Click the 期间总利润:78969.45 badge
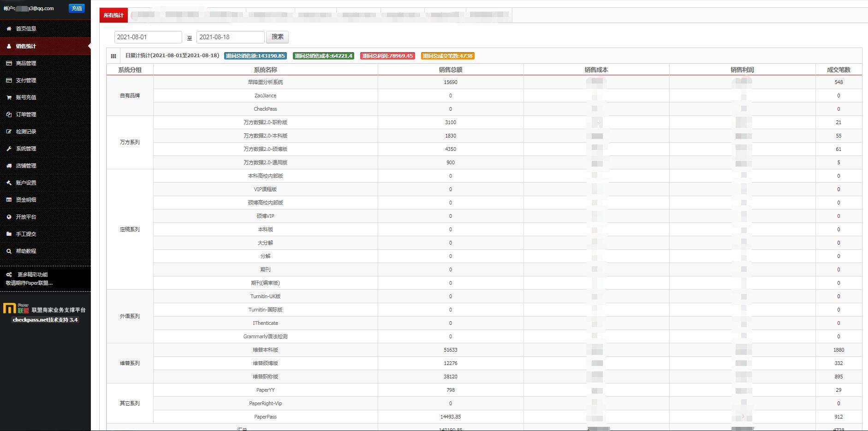 click(x=387, y=56)
